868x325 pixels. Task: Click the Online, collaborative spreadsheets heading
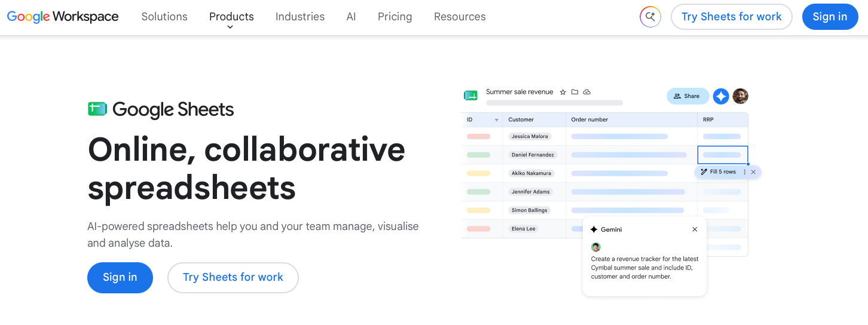pyautogui.click(x=246, y=168)
